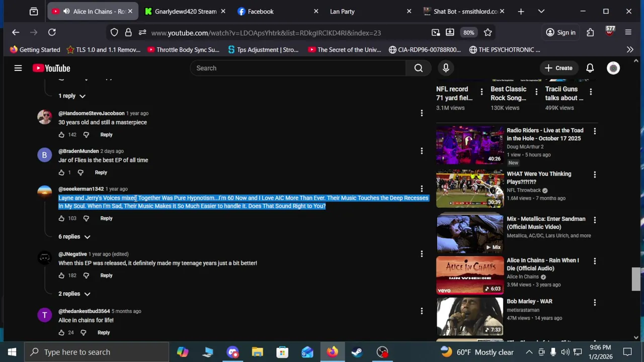
Task: Go back to previous page
Action: tap(16, 32)
